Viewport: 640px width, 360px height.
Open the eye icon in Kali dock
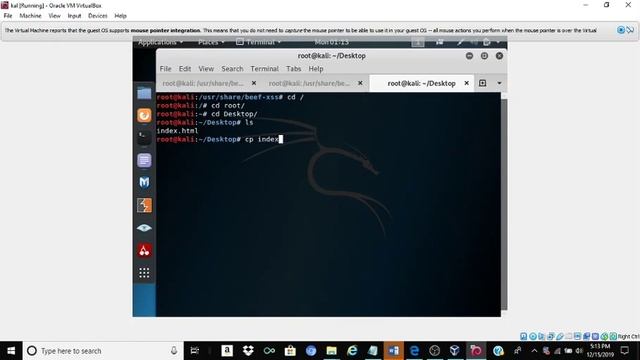pos(144,228)
